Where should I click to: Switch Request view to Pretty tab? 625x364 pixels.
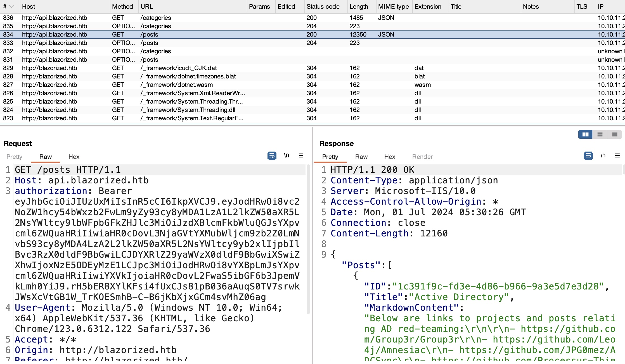point(14,157)
